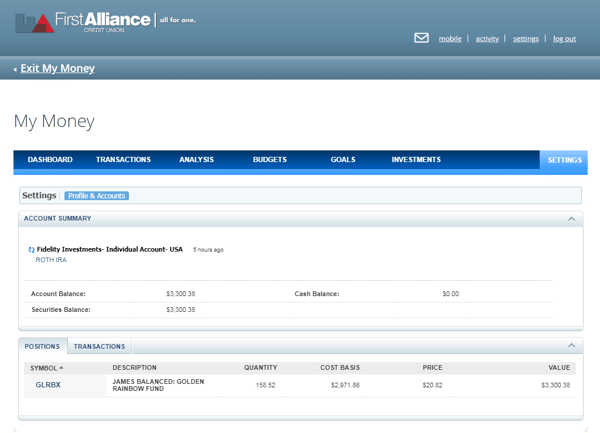Refresh the Fidelity Investments account icon
Image resolution: width=600 pixels, height=433 pixels.
pos(31,249)
